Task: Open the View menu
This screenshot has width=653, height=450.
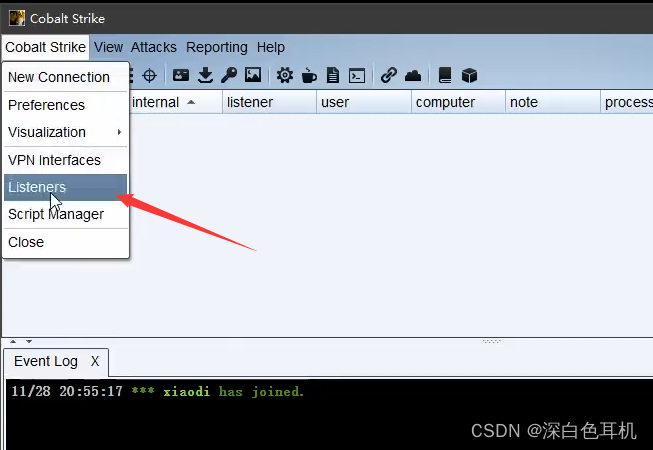Action: (x=108, y=47)
